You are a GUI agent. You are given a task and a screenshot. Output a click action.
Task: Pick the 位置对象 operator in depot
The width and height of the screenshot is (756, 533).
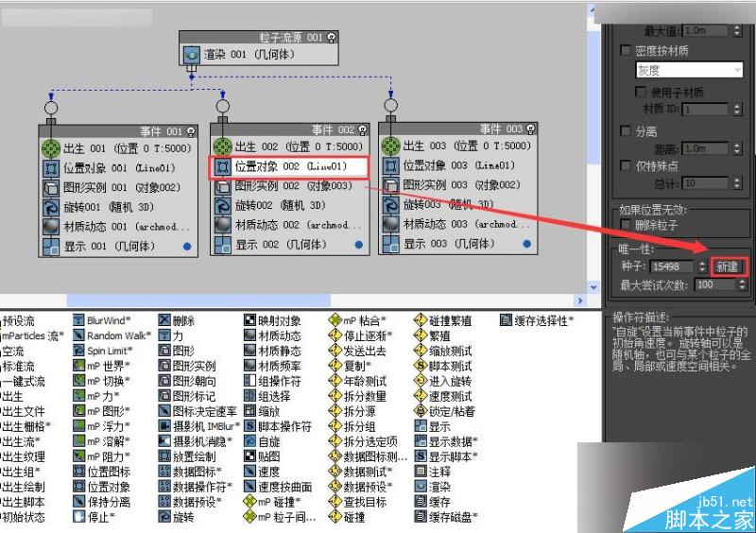[102, 487]
